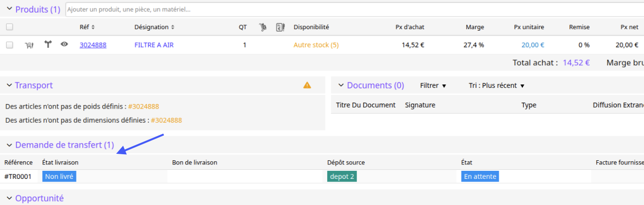Collapse the Transport section
Screen dimensions: 644x205
pyautogui.click(x=9, y=85)
